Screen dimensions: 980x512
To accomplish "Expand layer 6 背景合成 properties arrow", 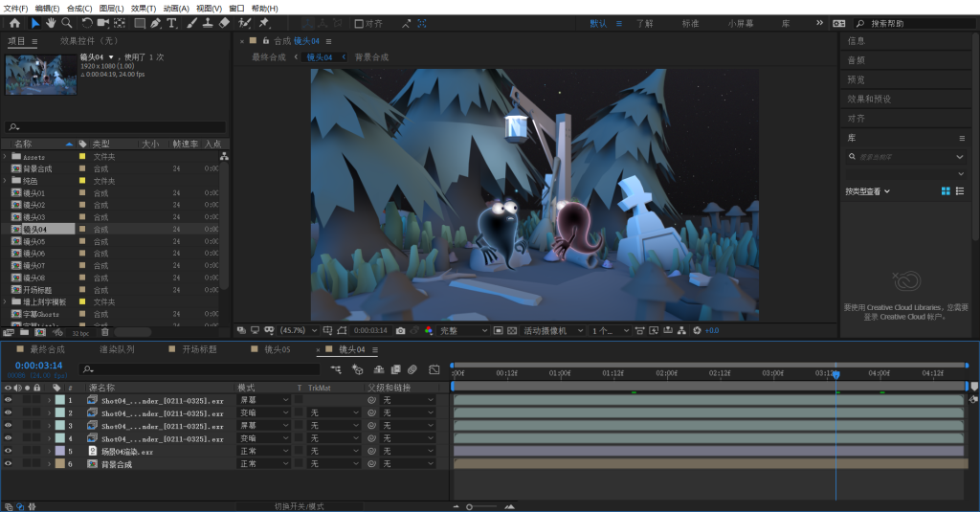I will point(50,464).
